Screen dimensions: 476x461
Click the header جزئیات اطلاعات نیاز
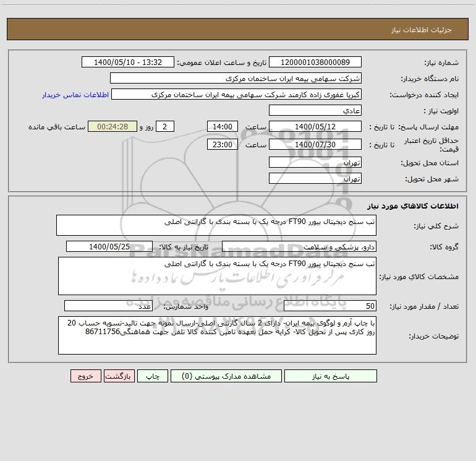(x=421, y=30)
